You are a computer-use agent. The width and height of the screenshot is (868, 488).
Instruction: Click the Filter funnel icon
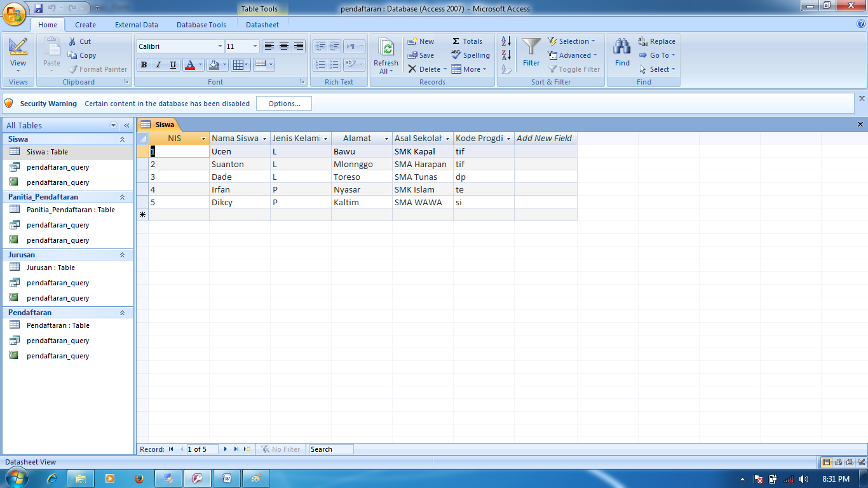(531, 46)
